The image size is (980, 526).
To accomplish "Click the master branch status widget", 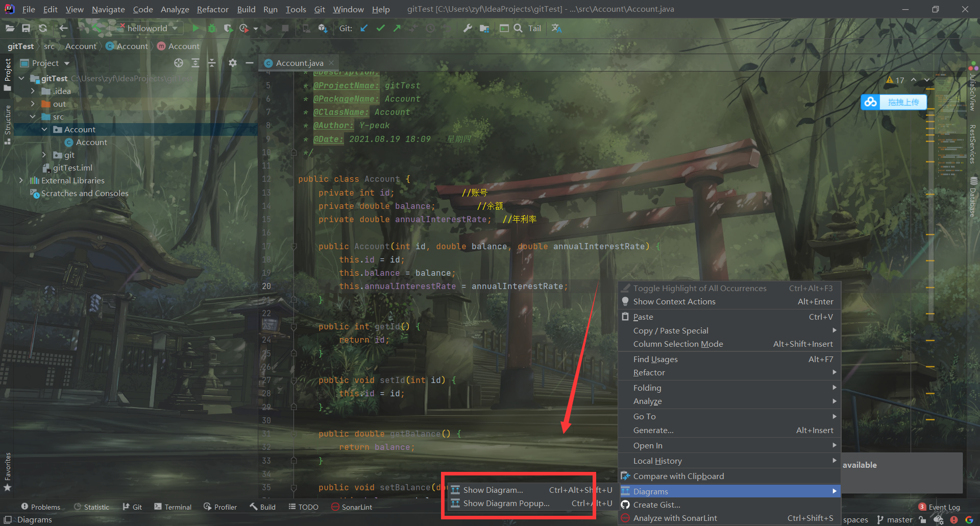I will 895,519.
